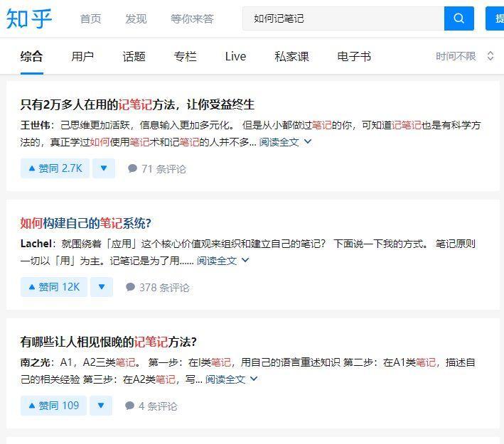This screenshot has height=444, width=504.
Task: Click the blue search magnifier button
Action: (x=459, y=18)
